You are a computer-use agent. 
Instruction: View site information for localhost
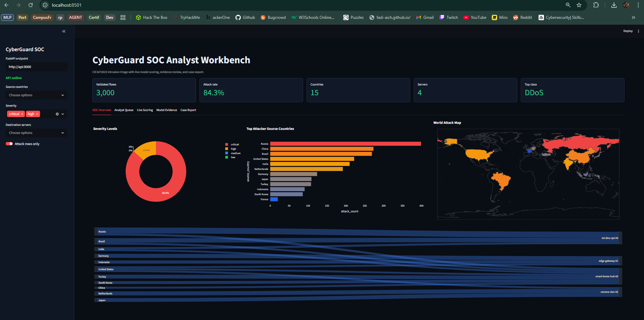tap(45, 5)
